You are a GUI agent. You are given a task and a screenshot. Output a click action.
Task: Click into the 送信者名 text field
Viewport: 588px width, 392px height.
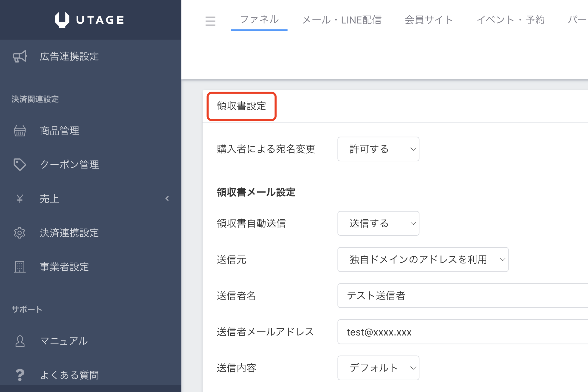pyautogui.click(x=463, y=295)
